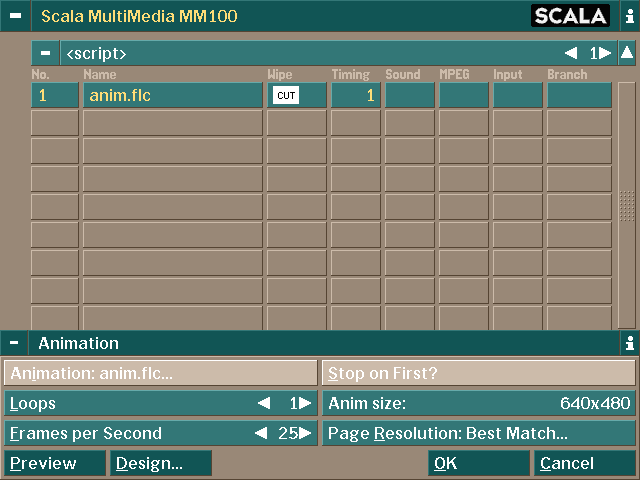Open the Design... button

point(161,463)
